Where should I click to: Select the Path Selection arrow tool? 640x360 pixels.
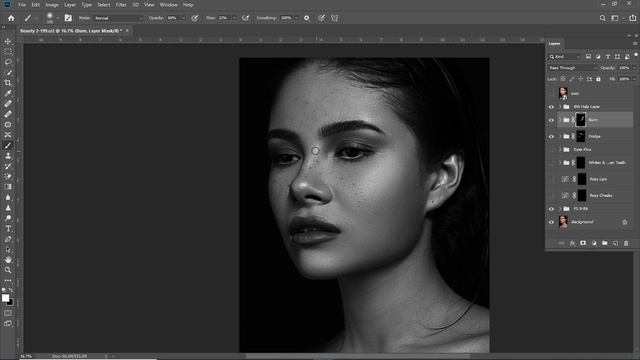(8, 249)
